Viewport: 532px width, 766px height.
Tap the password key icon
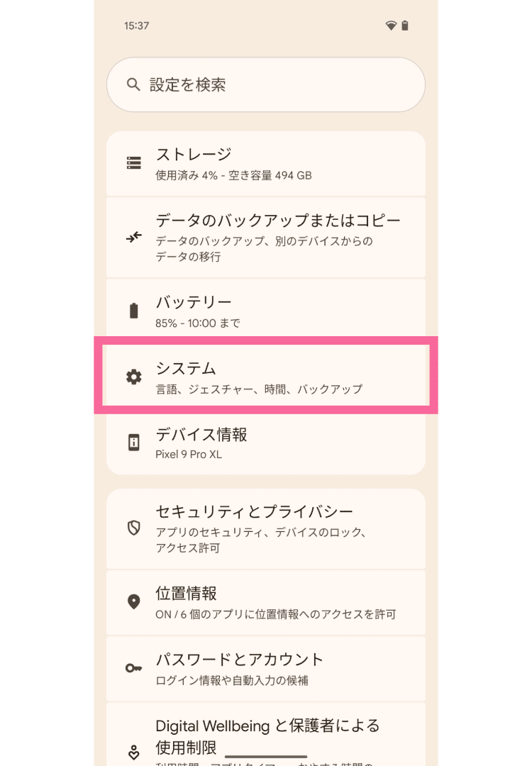[x=133, y=668]
